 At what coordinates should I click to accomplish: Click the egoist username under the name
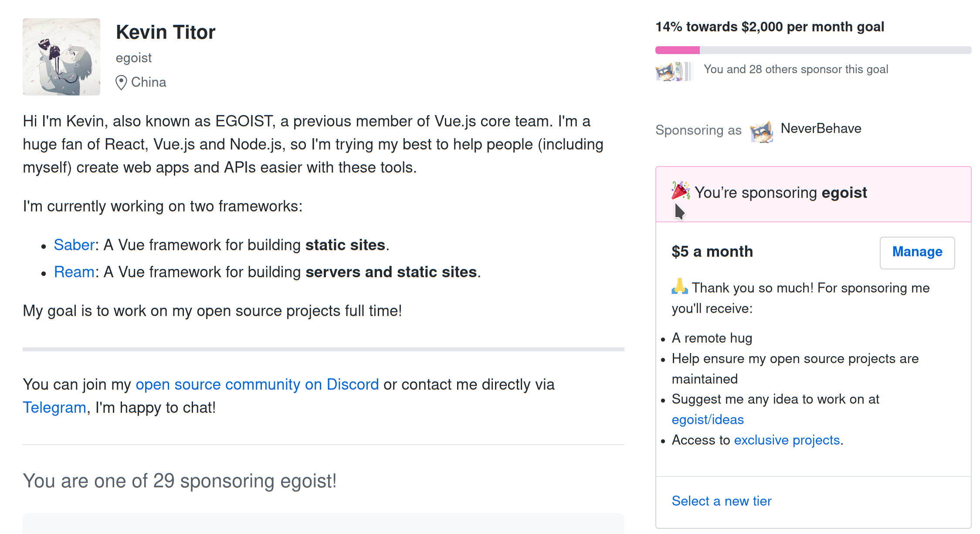pyautogui.click(x=133, y=58)
